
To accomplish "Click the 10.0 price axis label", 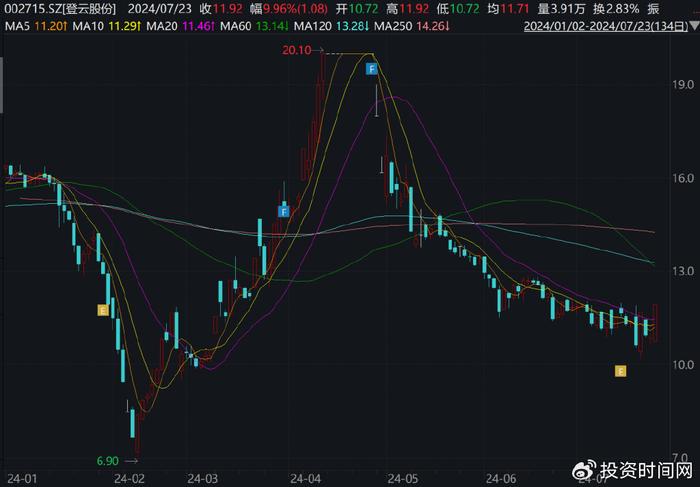I will [x=683, y=365].
